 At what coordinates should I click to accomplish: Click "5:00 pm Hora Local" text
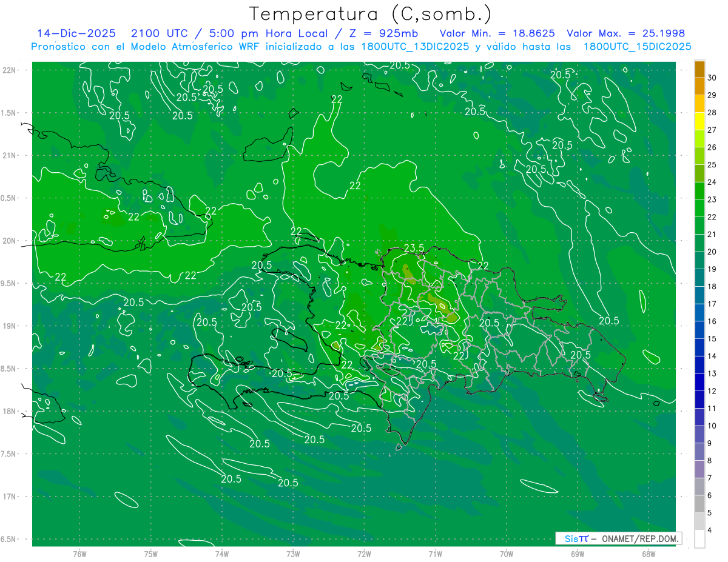tap(267, 33)
